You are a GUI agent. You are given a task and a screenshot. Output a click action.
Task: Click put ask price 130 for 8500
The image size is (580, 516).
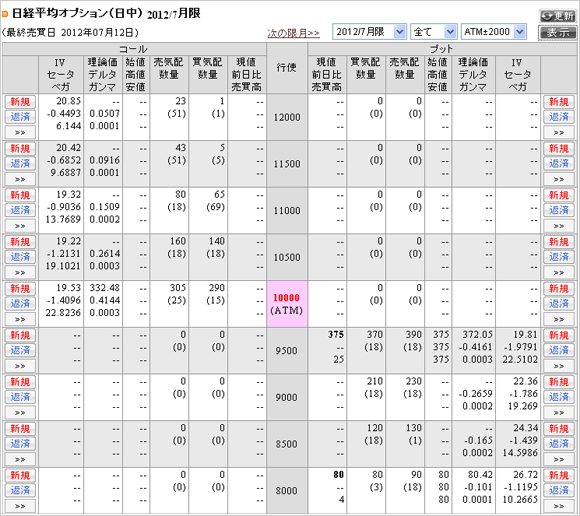tap(414, 428)
